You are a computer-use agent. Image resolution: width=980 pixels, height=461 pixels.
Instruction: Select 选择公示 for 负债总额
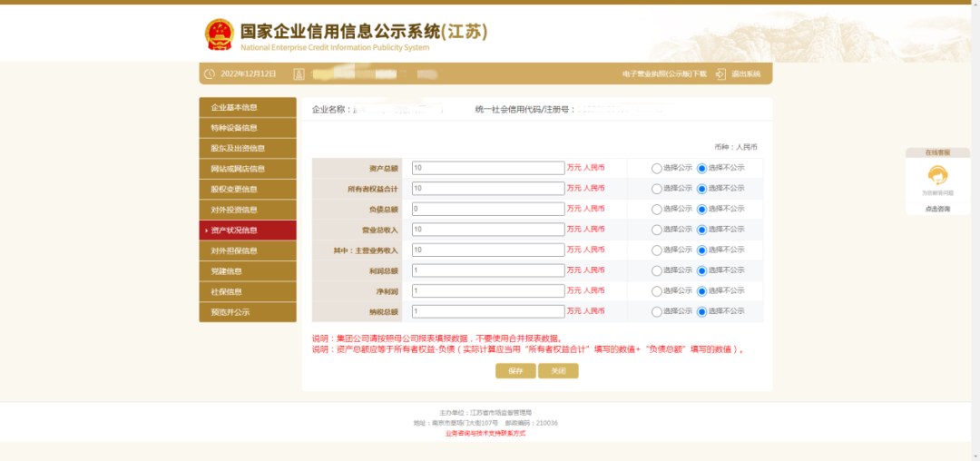click(x=657, y=209)
